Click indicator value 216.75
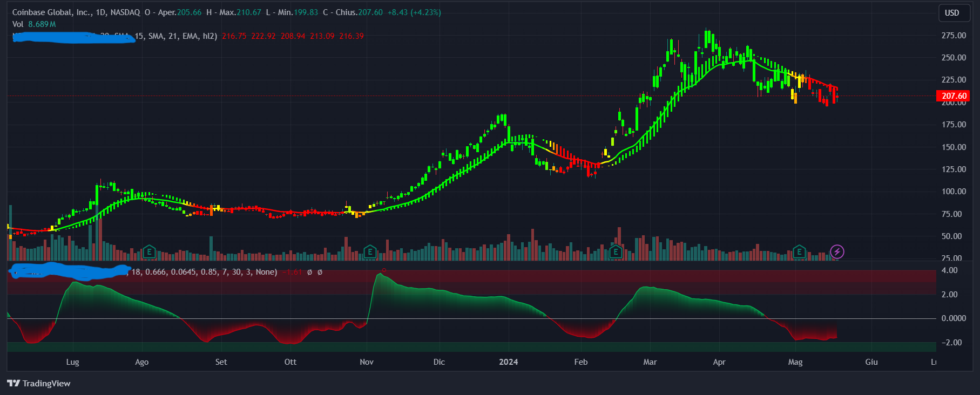 tap(234, 36)
